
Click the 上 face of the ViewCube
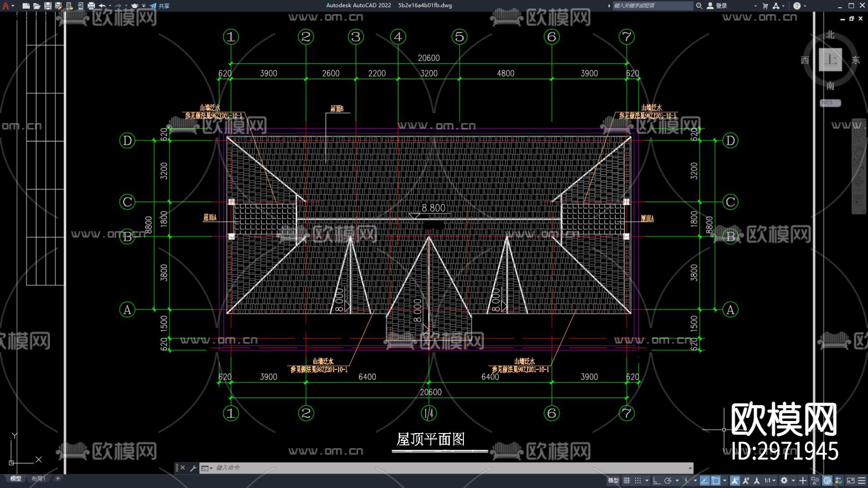point(830,60)
